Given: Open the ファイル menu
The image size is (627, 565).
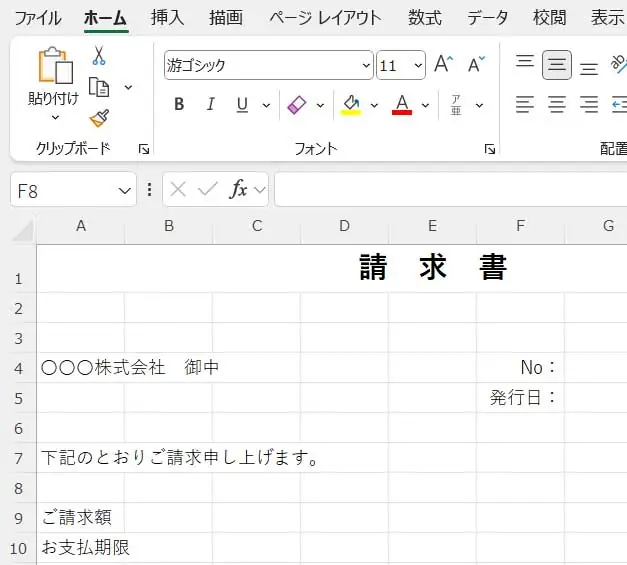Looking at the screenshot, I should 37,17.
